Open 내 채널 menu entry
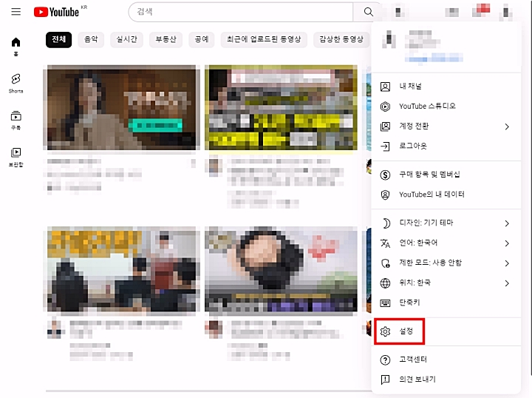The width and height of the screenshot is (532, 398). [446, 87]
